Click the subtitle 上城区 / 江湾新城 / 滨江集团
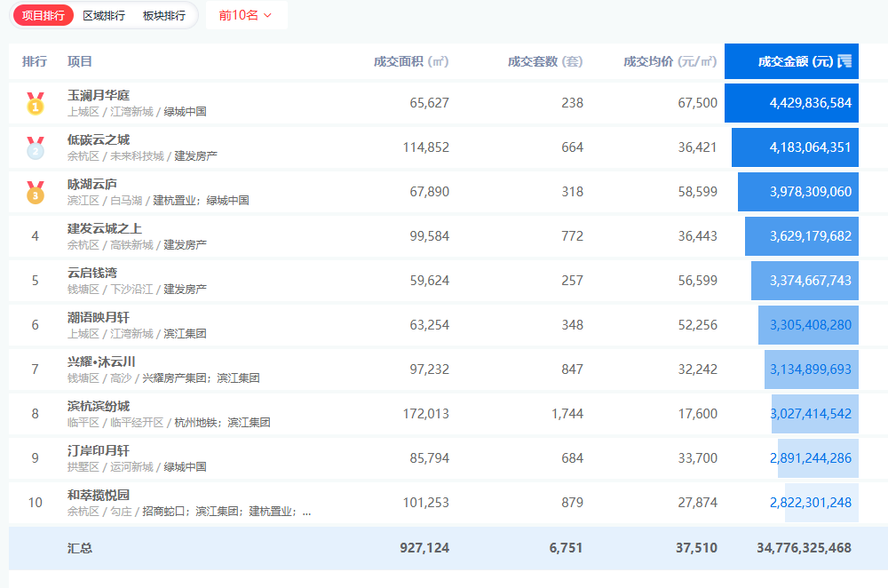888x588 pixels. [137, 334]
